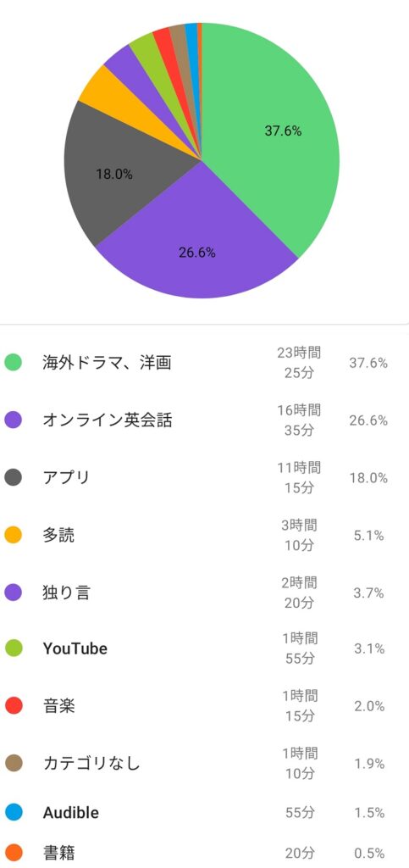409x868 pixels.
Task: Open the オンライン英会話 category row
Action: tap(205, 420)
